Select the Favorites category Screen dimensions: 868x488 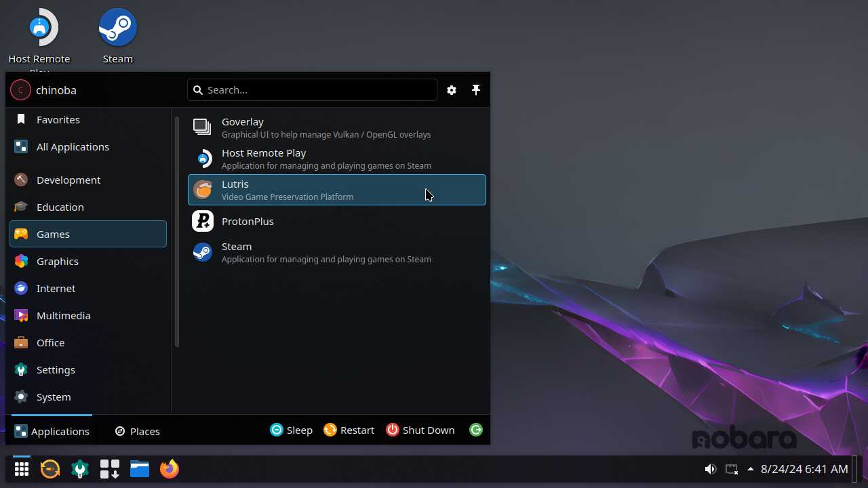coord(88,119)
